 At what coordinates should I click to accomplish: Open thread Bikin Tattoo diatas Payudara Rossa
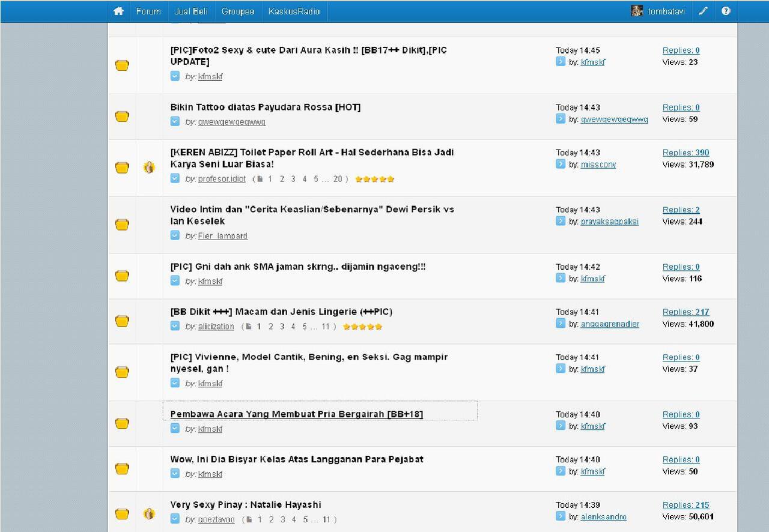266,107
